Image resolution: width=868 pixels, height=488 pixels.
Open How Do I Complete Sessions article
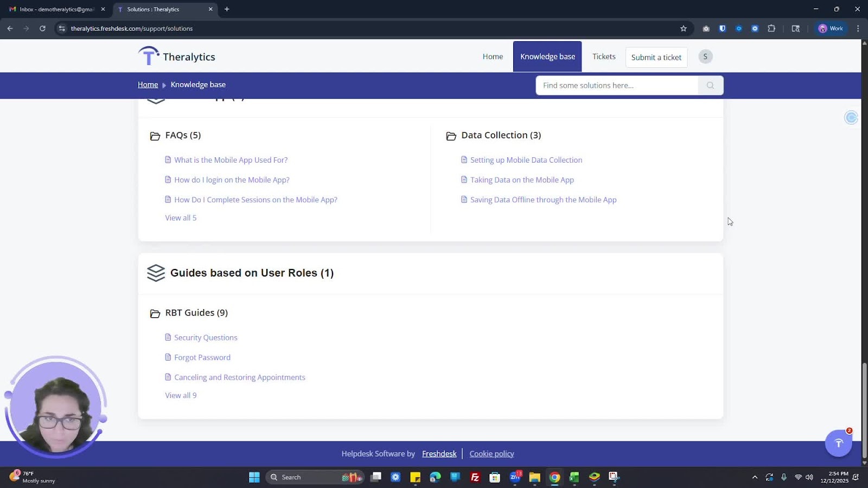coord(256,200)
